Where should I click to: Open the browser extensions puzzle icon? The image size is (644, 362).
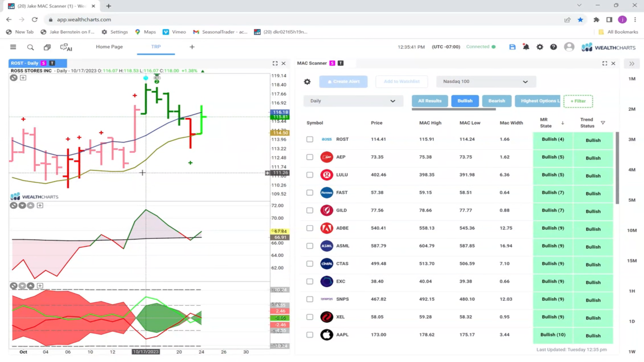(596, 20)
